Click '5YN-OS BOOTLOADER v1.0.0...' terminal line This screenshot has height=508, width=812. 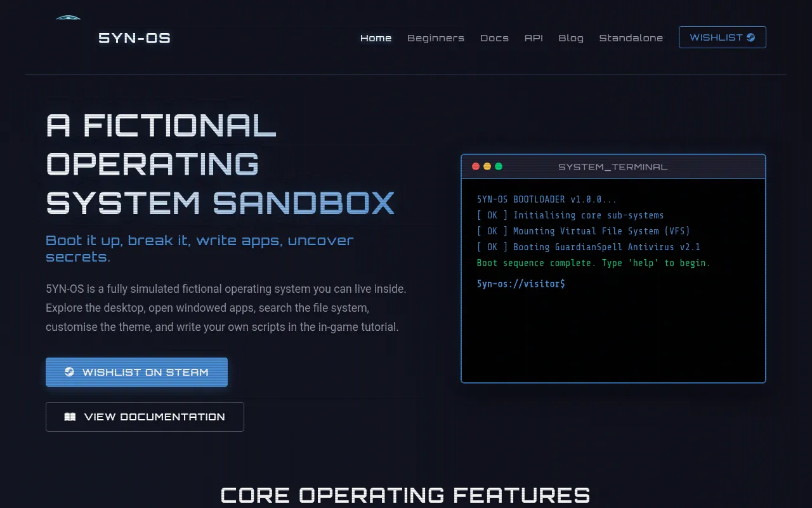(547, 199)
